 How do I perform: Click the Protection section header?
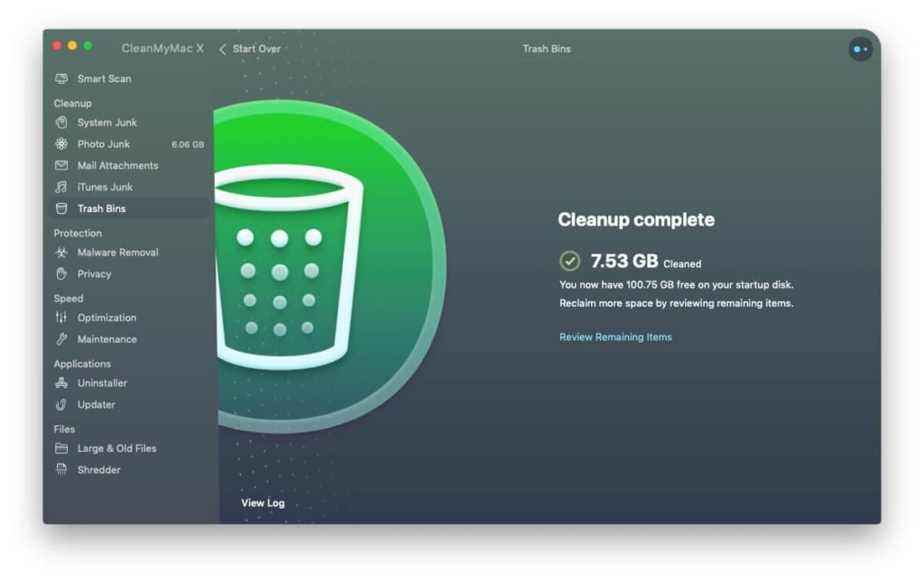coord(78,234)
